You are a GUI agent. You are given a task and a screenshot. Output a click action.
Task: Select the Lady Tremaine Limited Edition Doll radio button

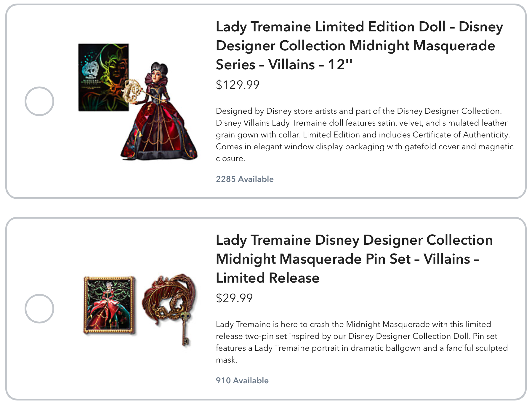click(39, 101)
